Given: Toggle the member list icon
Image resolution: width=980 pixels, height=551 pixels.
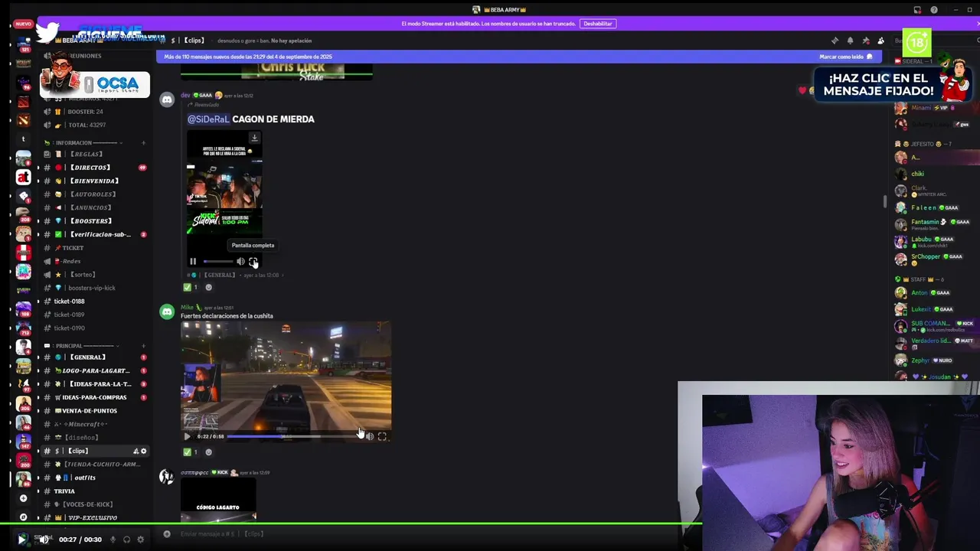Looking at the screenshot, I should (x=881, y=41).
